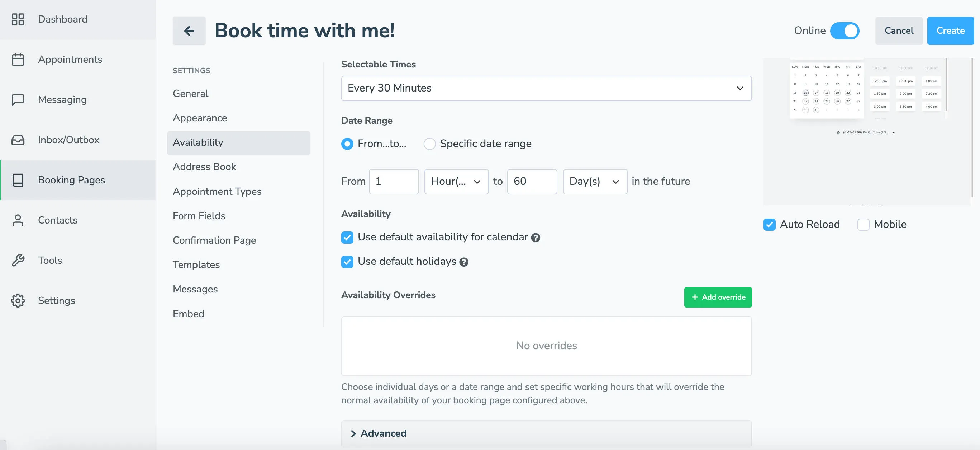This screenshot has height=450, width=980.
Task: Click the back arrow next to the page title
Action: point(189,31)
